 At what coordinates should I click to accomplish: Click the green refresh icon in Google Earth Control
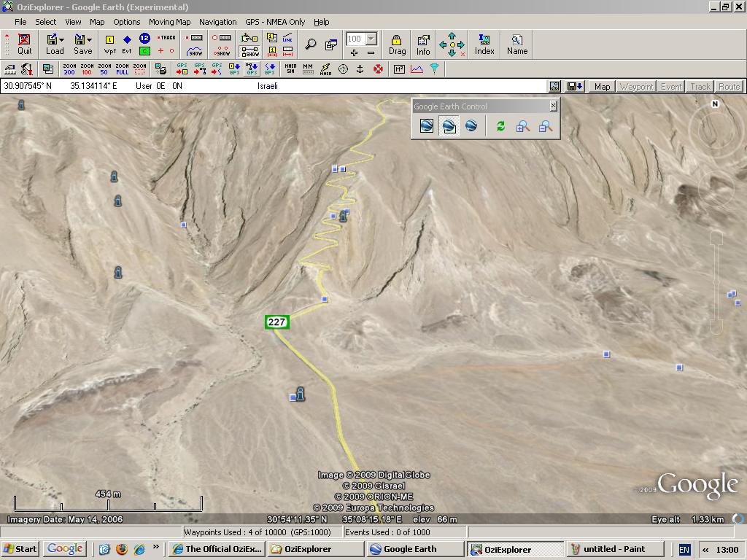tap(500, 126)
